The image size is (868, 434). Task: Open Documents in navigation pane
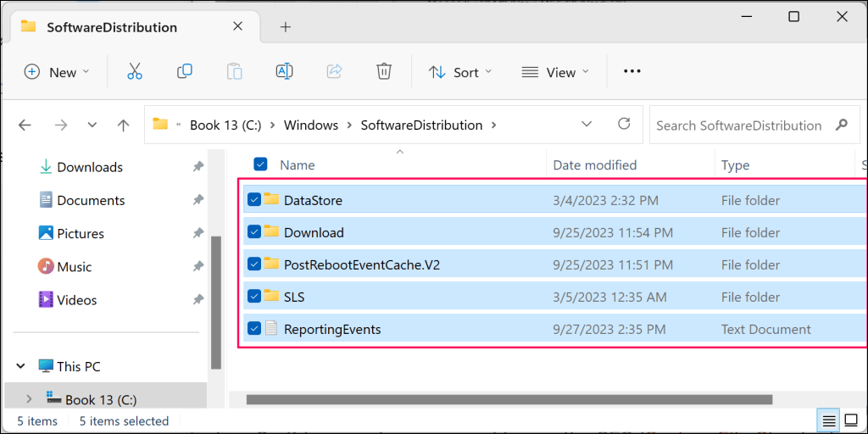pos(92,200)
